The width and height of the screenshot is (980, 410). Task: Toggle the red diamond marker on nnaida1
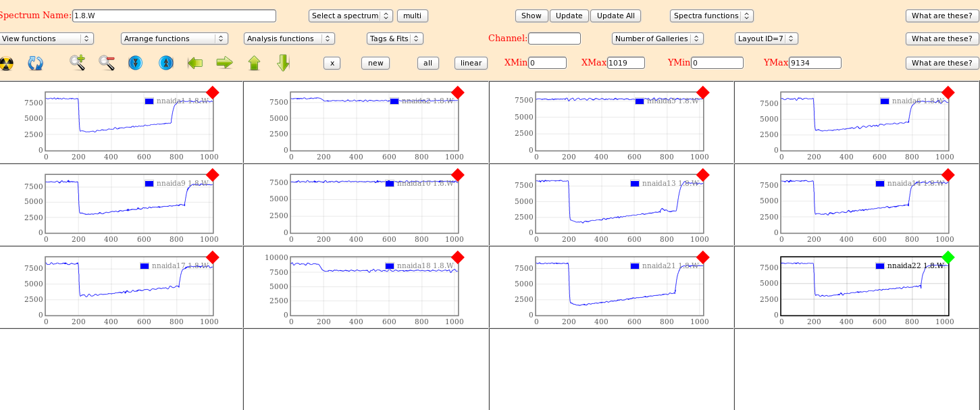point(212,93)
